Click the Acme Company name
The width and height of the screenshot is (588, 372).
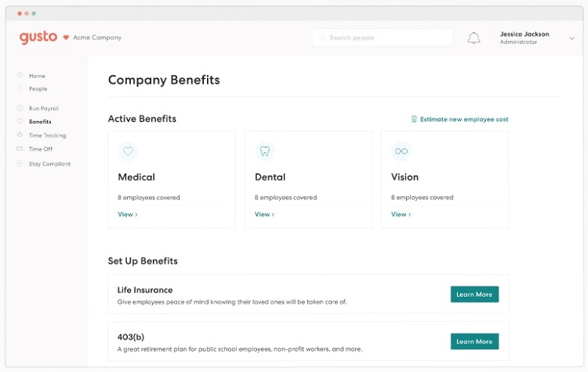point(97,38)
